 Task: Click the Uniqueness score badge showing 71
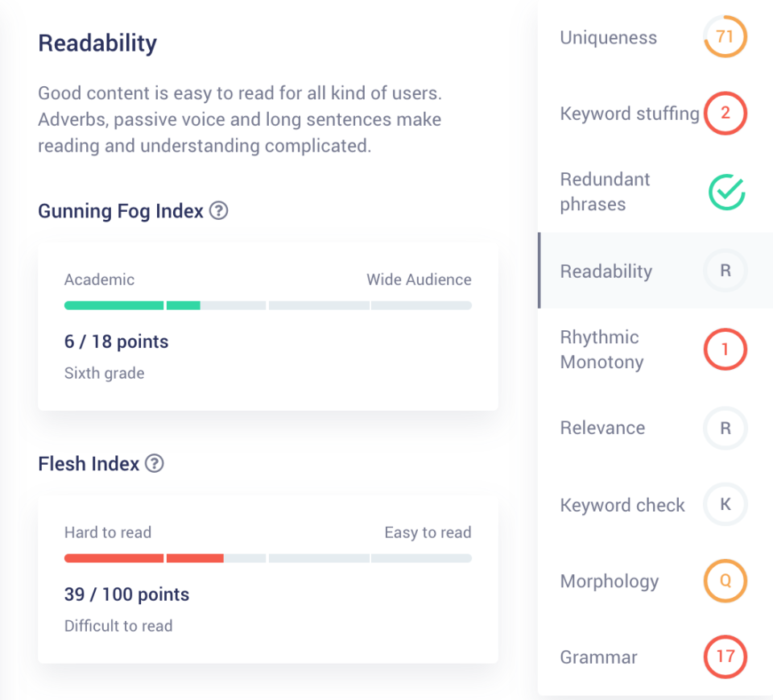(725, 37)
